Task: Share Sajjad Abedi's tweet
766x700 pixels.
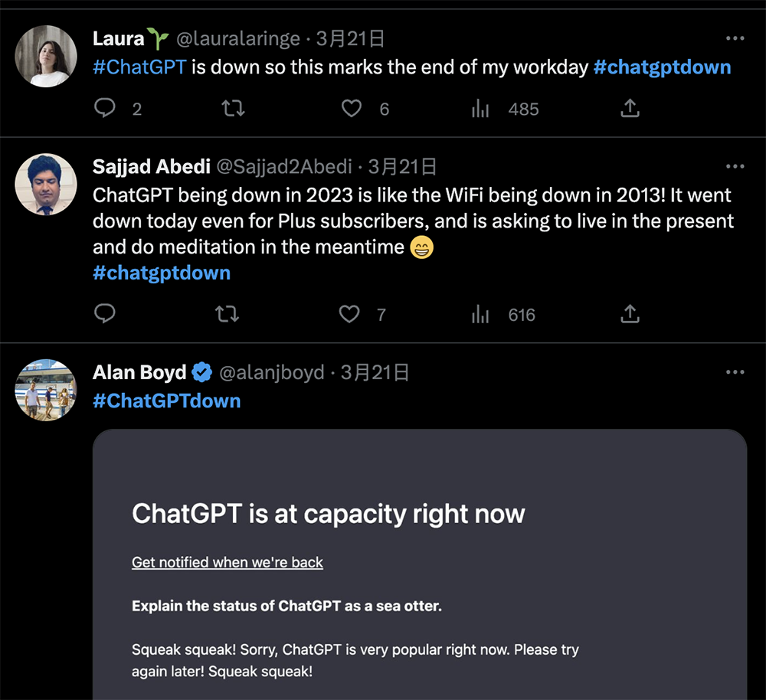Action: click(x=630, y=314)
